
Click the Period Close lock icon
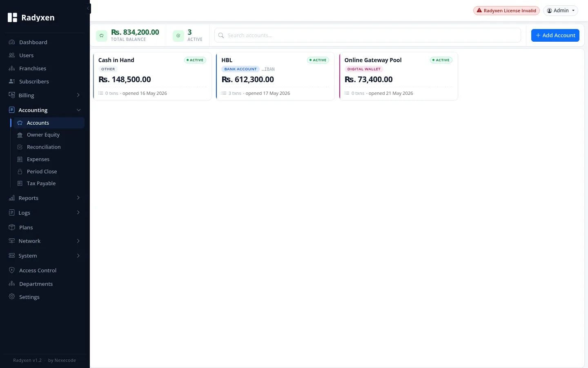20,172
